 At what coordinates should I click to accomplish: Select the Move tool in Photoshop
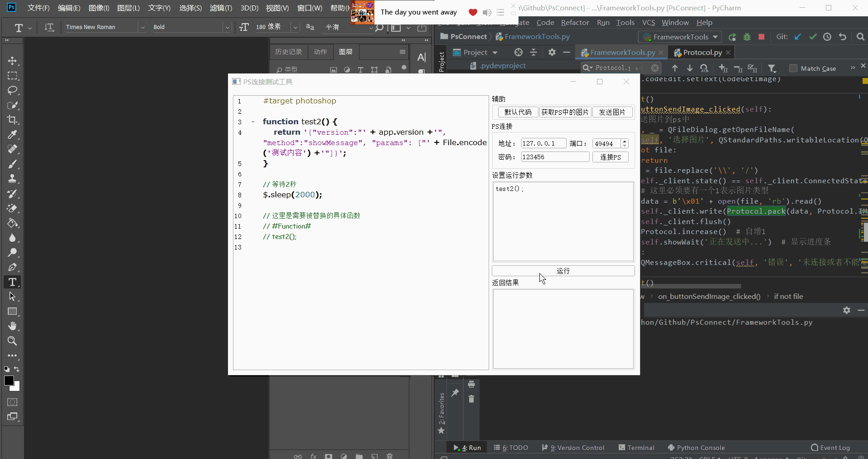click(x=12, y=61)
